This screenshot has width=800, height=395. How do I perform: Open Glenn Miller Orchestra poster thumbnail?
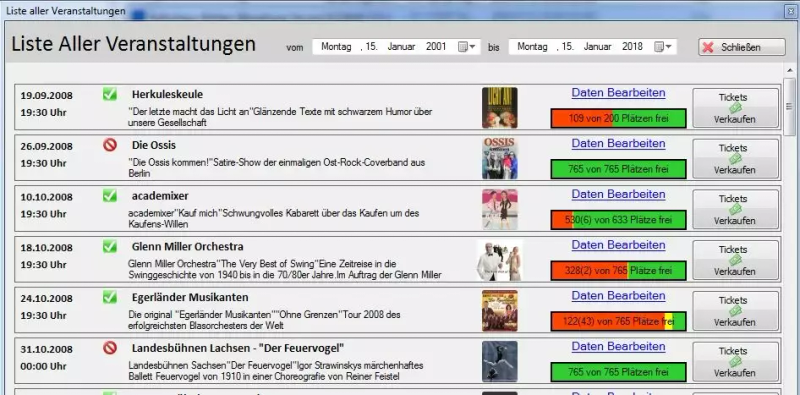click(499, 260)
